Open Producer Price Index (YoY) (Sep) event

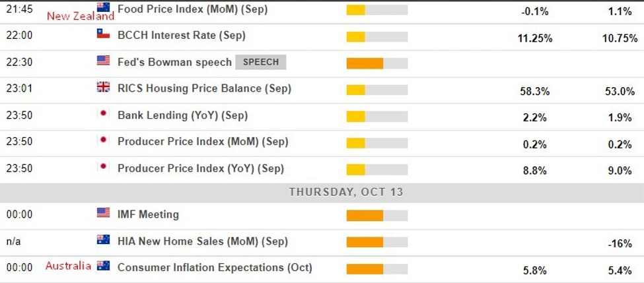coord(200,168)
